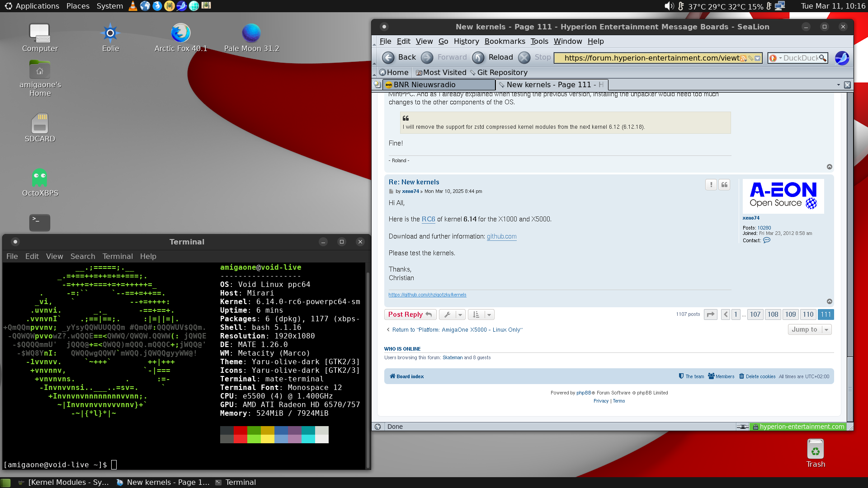The height and width of the screenshot is (488, 868).
Task: Click the bright red swatch in neofetch palette
Action: point(241,439)
